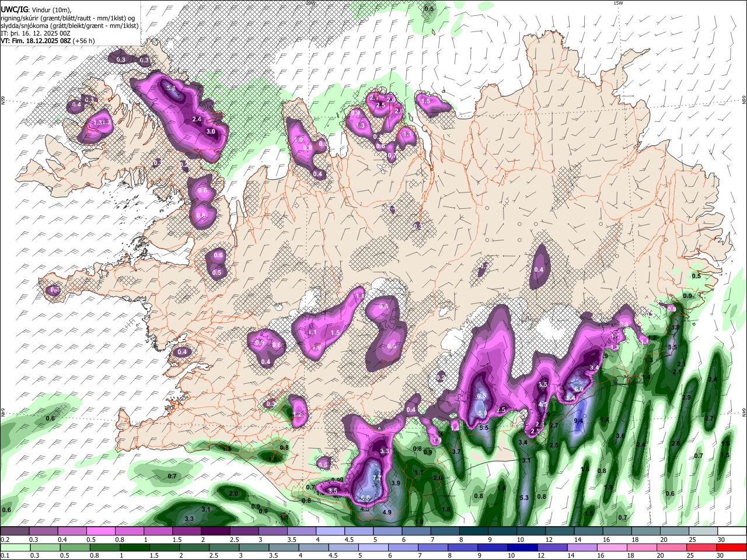This screenshot has width=747, height=560.
Task: Click the '3.7' precipitation value on the map
Action: pyautogui.click(x=456, y=452)
